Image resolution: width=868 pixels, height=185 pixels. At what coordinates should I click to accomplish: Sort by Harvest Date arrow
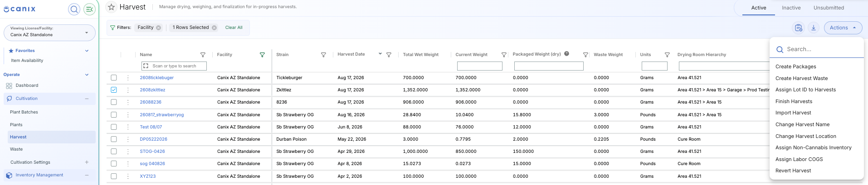380,54
